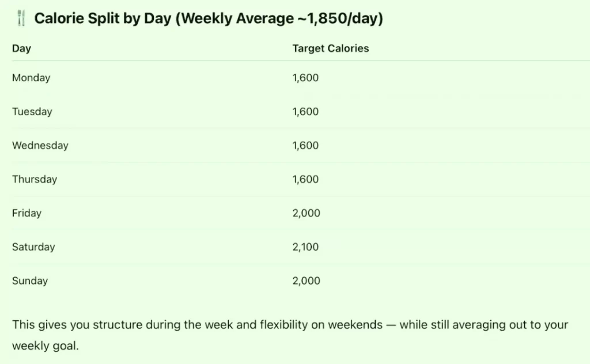The height and width of the screenshot is (364, 590).
Task: Click the fork and knife emoji icon
Action: tap(21, 18)
